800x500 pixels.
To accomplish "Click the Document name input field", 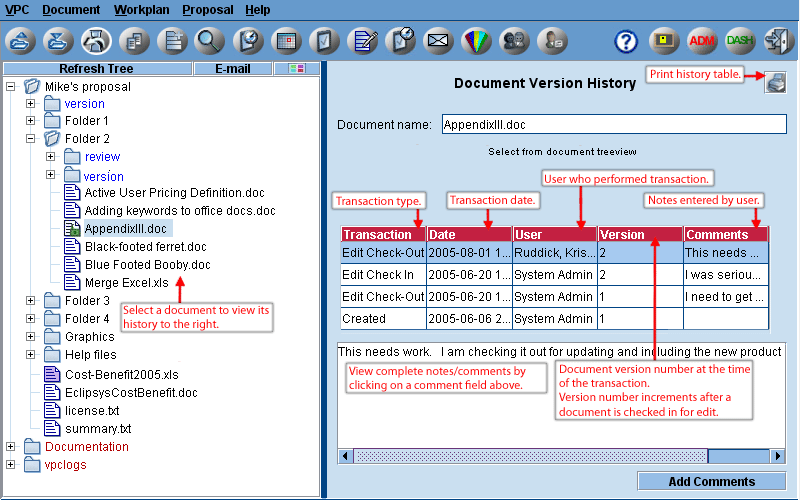I will pos(614,124).
